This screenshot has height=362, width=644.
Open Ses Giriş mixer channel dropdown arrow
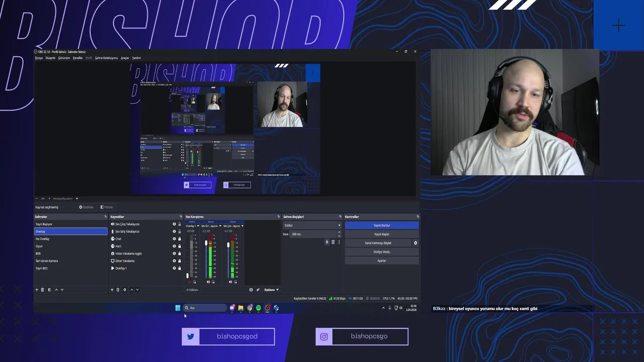pyautogui.click(x=220, y=226)
